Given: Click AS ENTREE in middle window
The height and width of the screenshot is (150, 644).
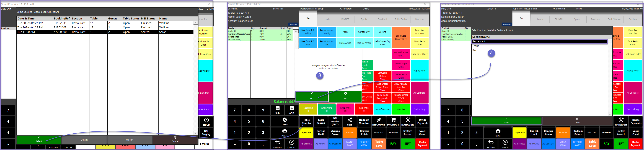Looking at the screenshot, I should pyautogui.click(x=306, y=144).
